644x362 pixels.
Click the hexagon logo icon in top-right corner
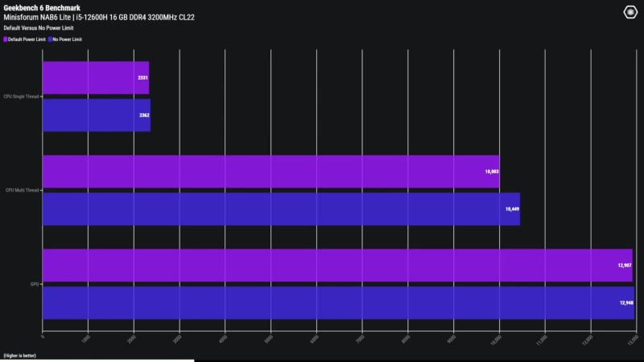[x=631, y=12]
